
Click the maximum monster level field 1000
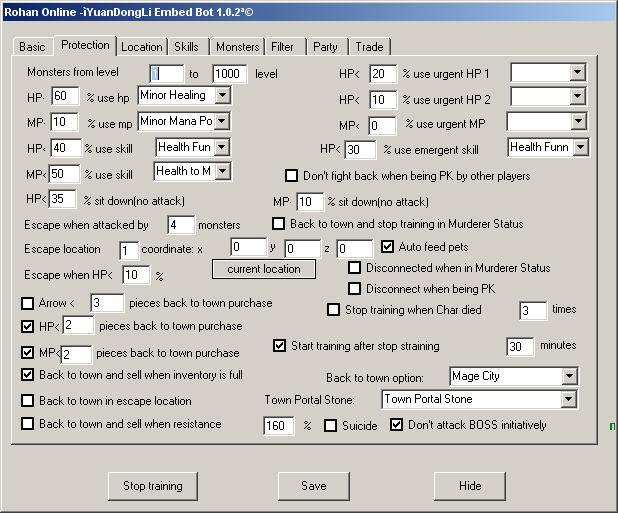pyautogui.click(x=230, y=74)
